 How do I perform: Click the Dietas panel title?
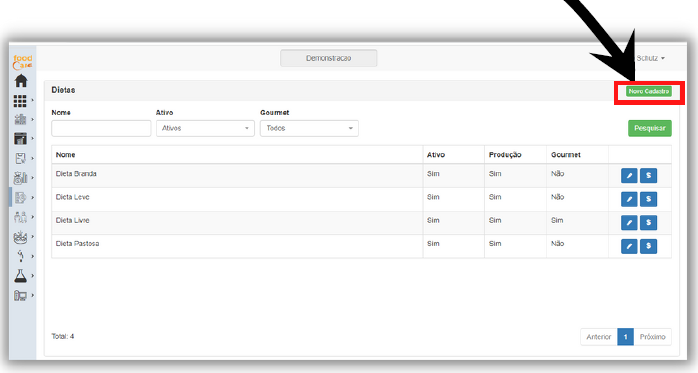(63, 90)
